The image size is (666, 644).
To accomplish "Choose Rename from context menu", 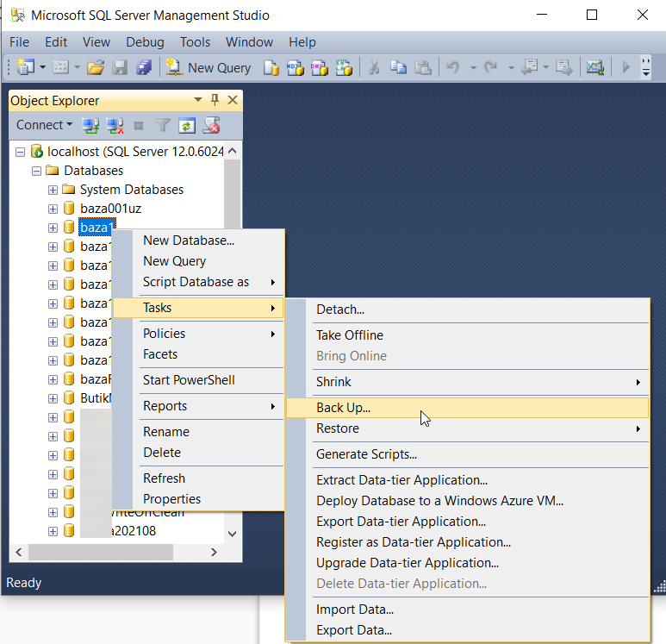I will [198, 432].
